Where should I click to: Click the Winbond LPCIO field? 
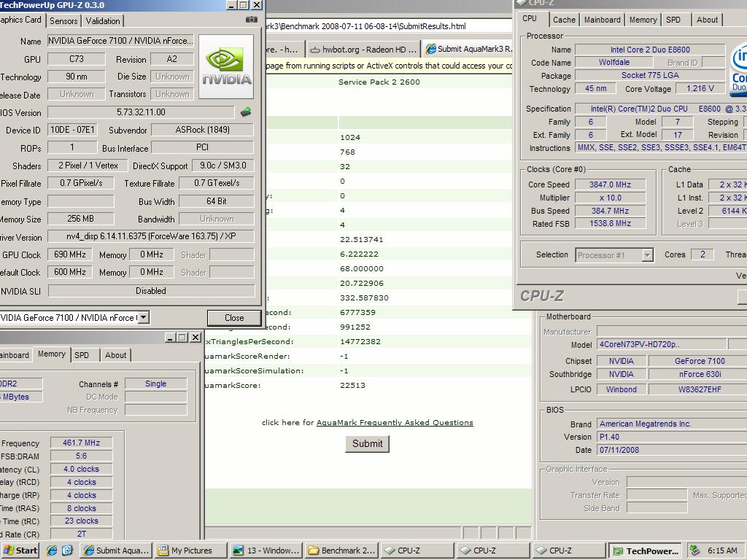pos(622,389)
